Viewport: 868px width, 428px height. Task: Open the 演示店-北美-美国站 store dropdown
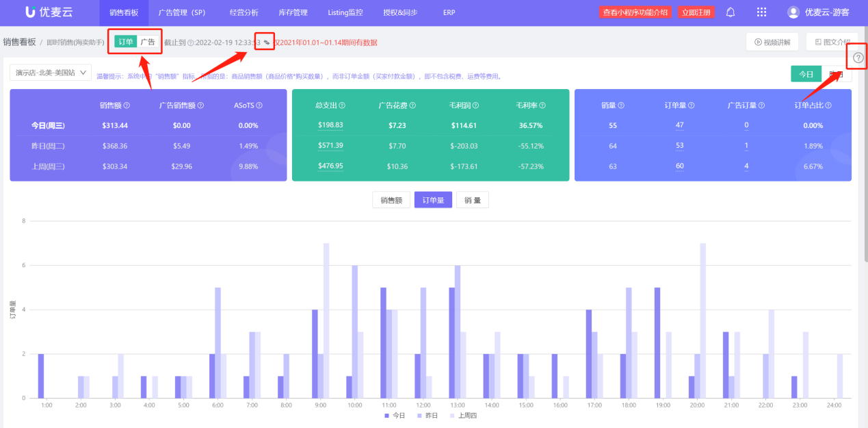pyautogui.click(x=51, y=72)
